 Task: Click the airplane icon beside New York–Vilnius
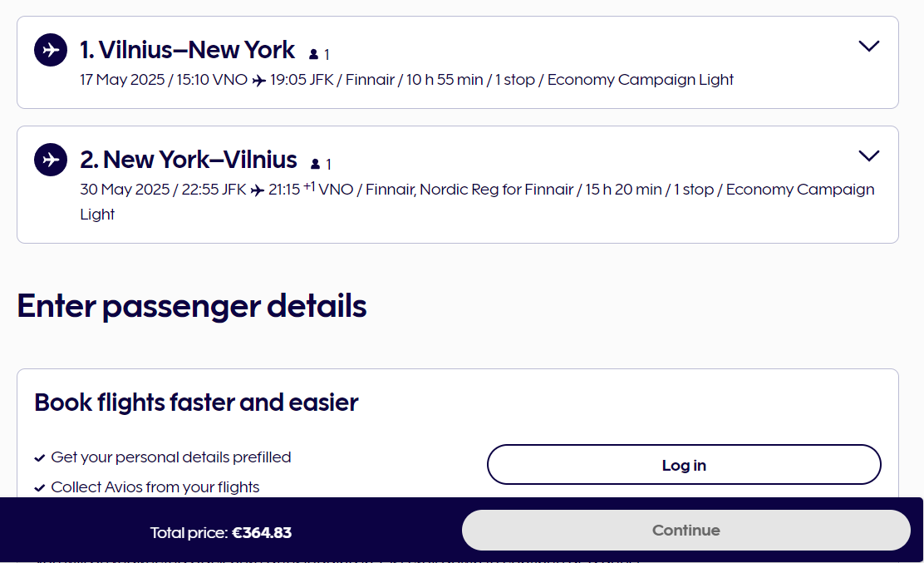coord(51,159)
